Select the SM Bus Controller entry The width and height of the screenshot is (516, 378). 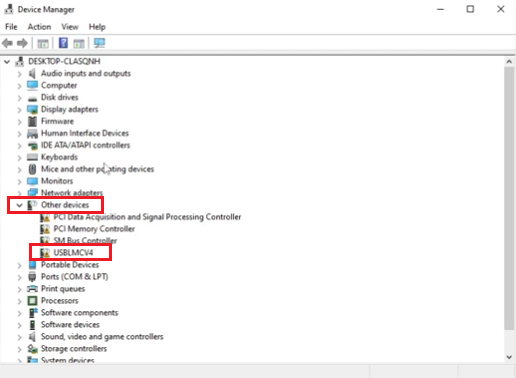click(x=85, y=240)
